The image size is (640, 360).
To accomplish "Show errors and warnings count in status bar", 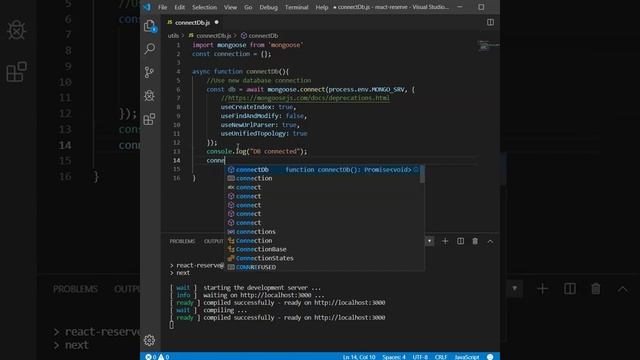I will tap(158, 357).
